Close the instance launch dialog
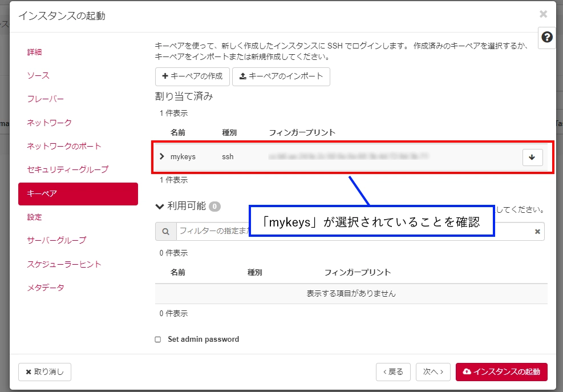The height and width of the screenshot is (392, 563). pyautogui.click(x=543, y=14)
